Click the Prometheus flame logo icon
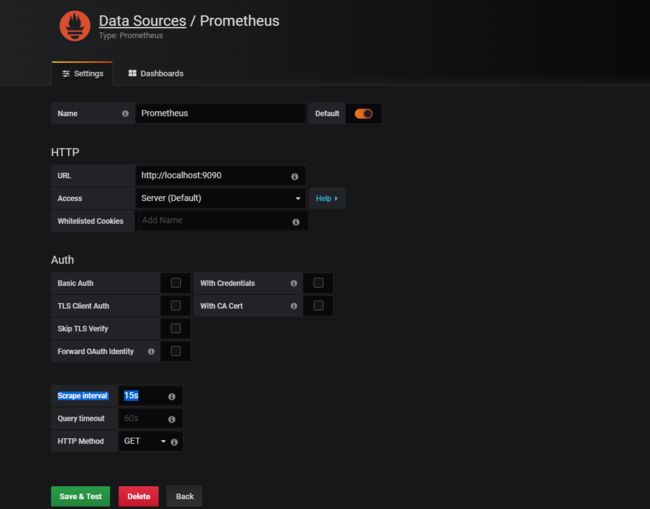 click(x=75, y=26)
